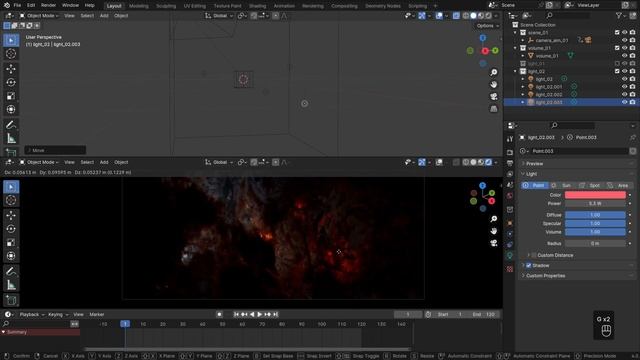The width and height of the screenshot is (640, 360).
Task: Open the Blender logo menu
Action: [7, 5]
